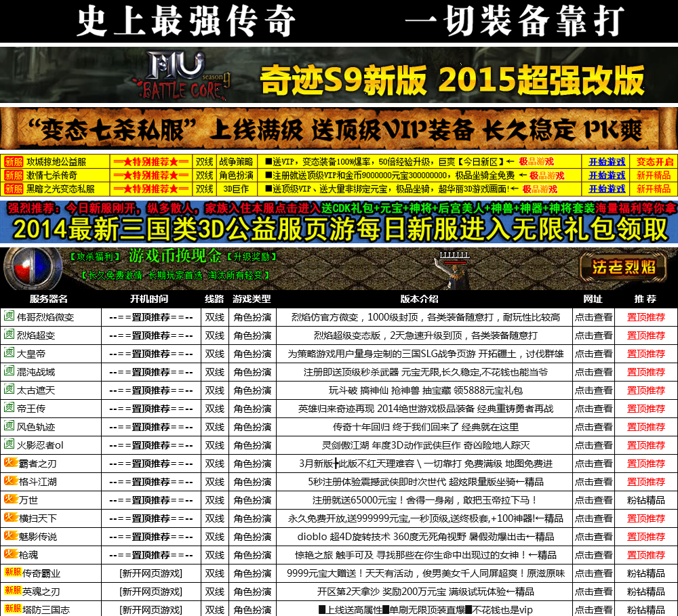678x616 pixels.
Task: Open 点击查看 link for 帝王传
Action: click(x=594, y=409)
